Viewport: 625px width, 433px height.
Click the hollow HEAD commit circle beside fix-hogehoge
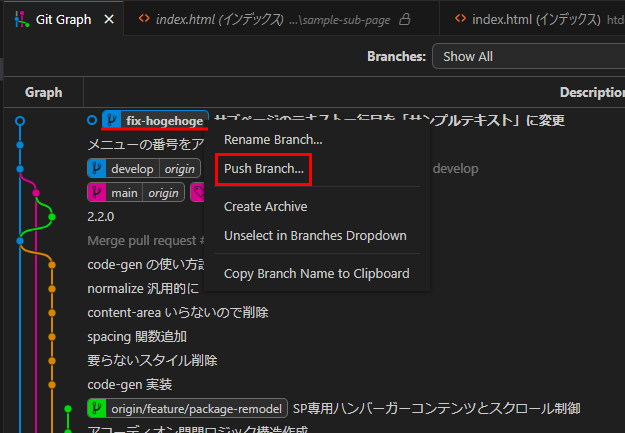tap(92, 121)
